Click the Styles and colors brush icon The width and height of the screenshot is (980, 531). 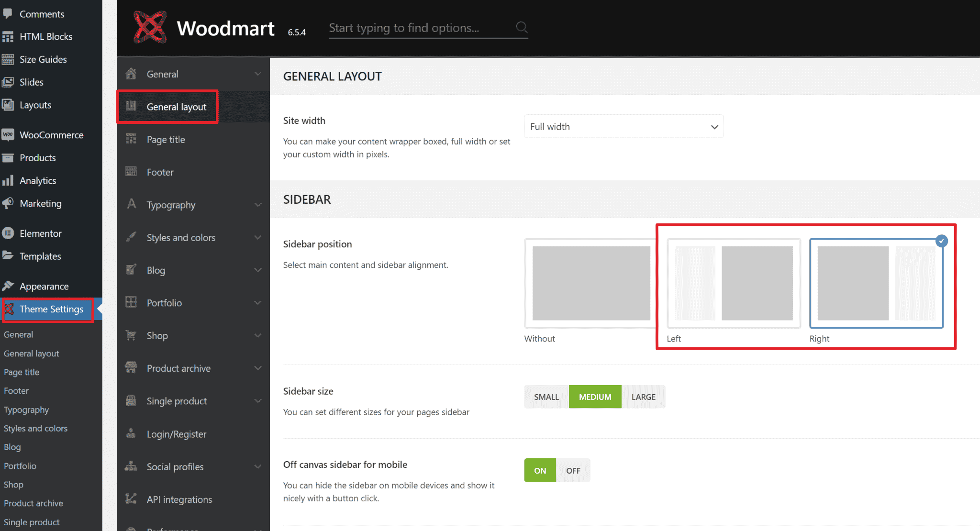tap(131, 237)
